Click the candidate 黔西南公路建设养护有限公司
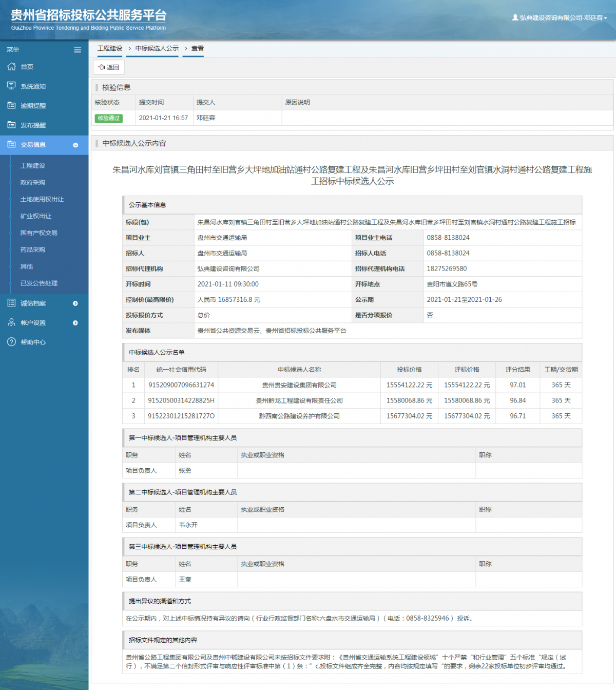Image resolution: width=616 pixels, height=690 pixels. tap(300, 416)
